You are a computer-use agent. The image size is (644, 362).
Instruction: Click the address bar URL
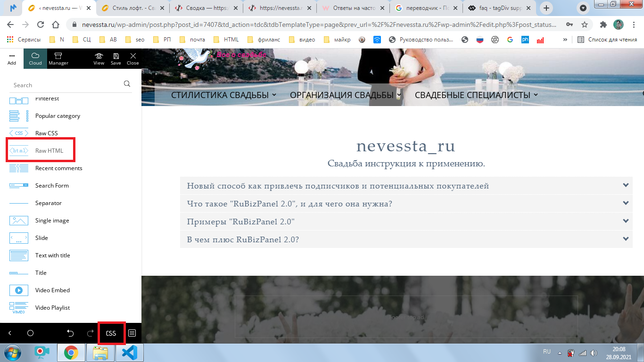coord(319,25)
